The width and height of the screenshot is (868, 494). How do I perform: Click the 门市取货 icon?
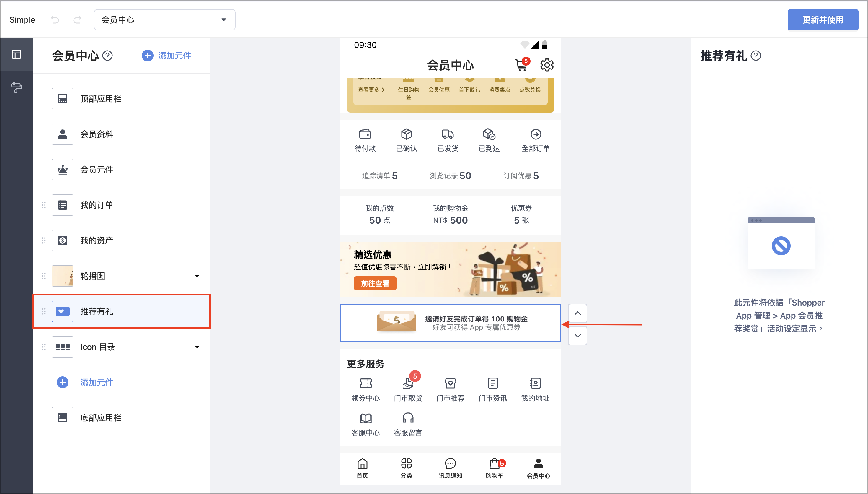(408, 383)
